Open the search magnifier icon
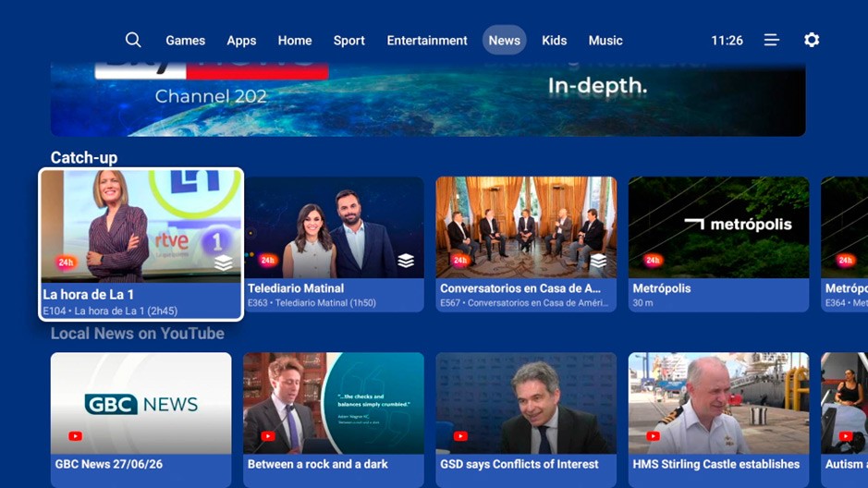This screenshot has height=488, width=868. [x=133, y=40]
